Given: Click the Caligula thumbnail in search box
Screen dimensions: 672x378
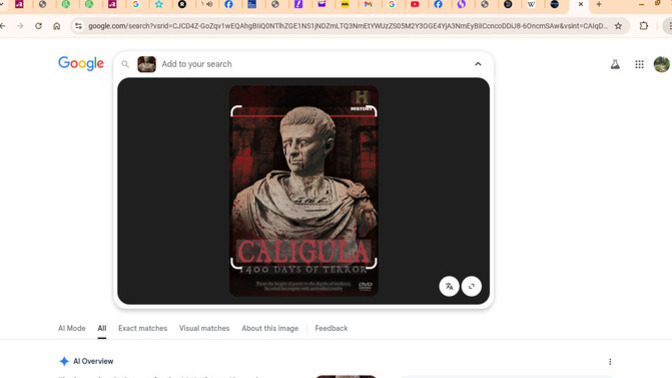Looking at the screenshot, I should (147, 64).
